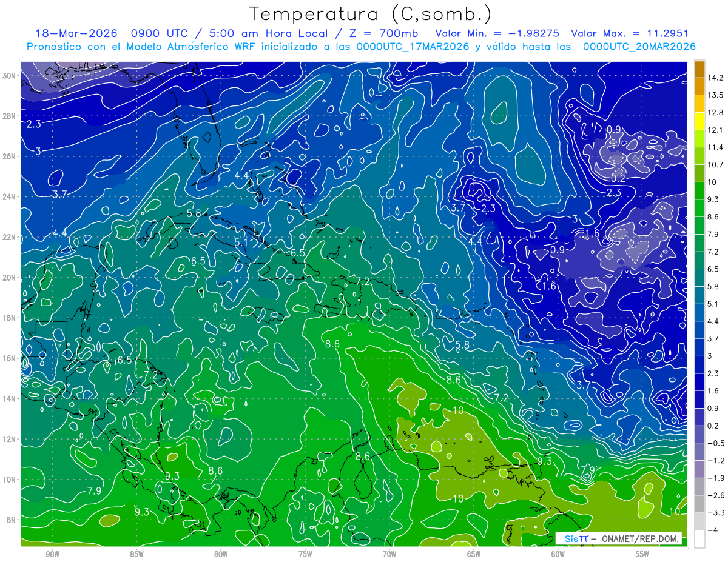
Task: Pick the orange swatch between 13.5 and 14.2
Action: click(x=699, y=86)
